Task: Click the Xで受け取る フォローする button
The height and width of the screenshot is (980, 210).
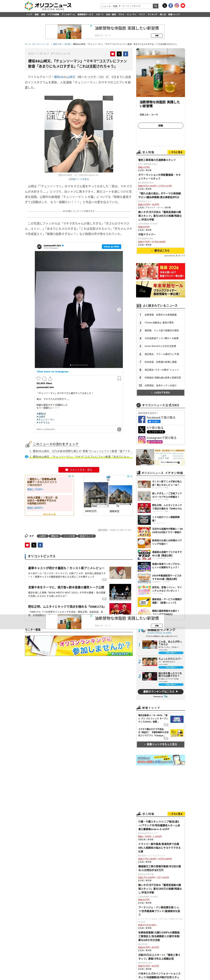Action: [156, 432]
